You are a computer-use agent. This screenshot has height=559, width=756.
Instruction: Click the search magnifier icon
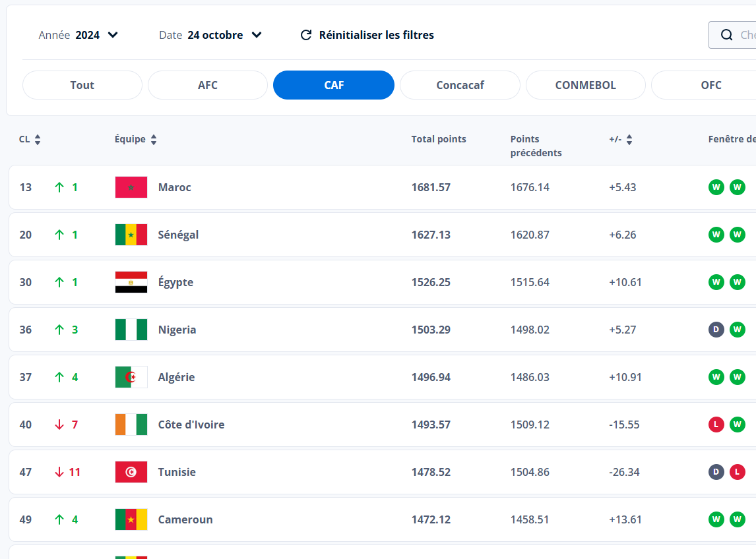pos(726,35)
